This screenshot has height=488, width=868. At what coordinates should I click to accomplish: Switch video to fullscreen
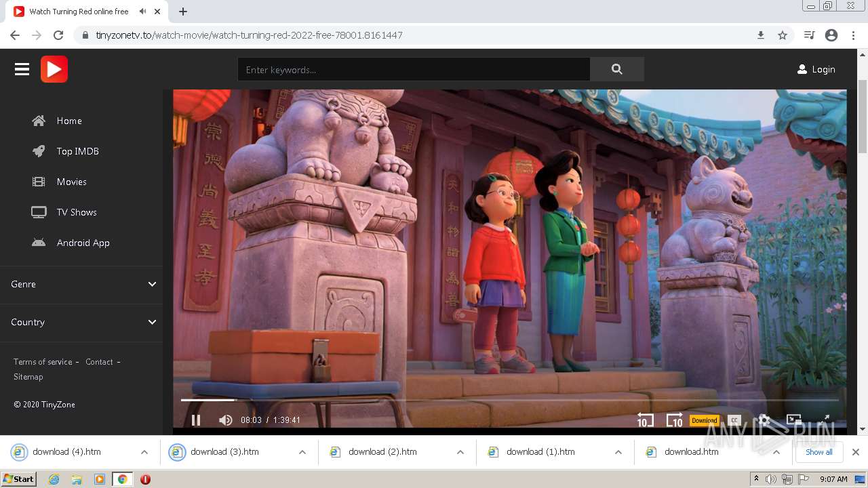click(x=825, y=420)
